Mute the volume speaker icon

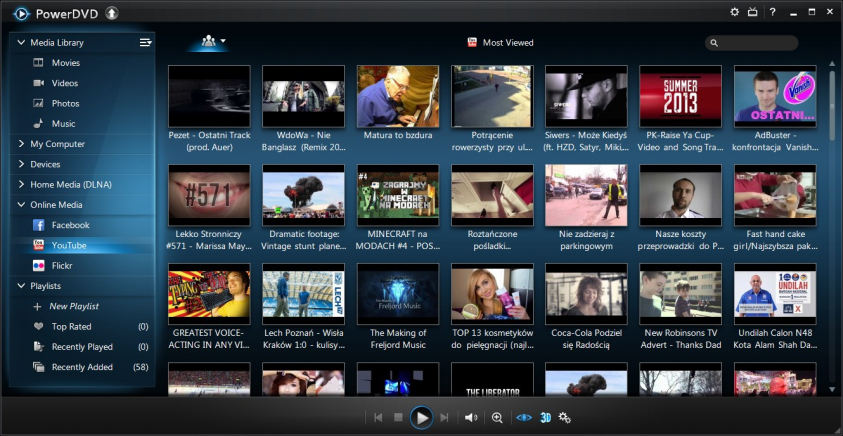point(471,417)
